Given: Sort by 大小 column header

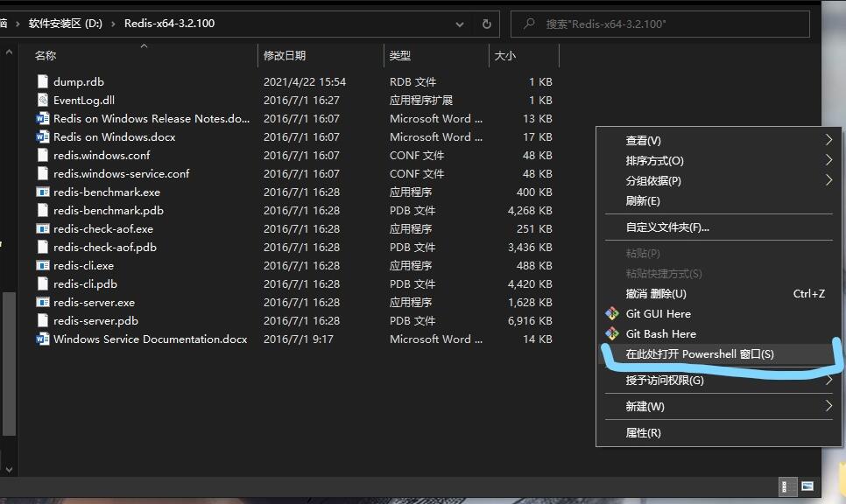Looking at the screenshot, I should click(x=524, y=55).
